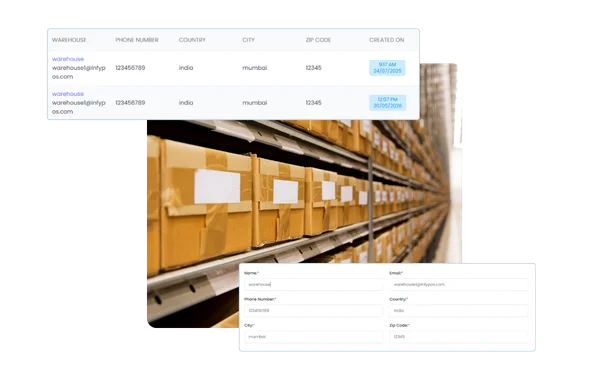Sort by the CITY column header
The height and width of the screenshot is (380, 600).
(x=248, y=40)
